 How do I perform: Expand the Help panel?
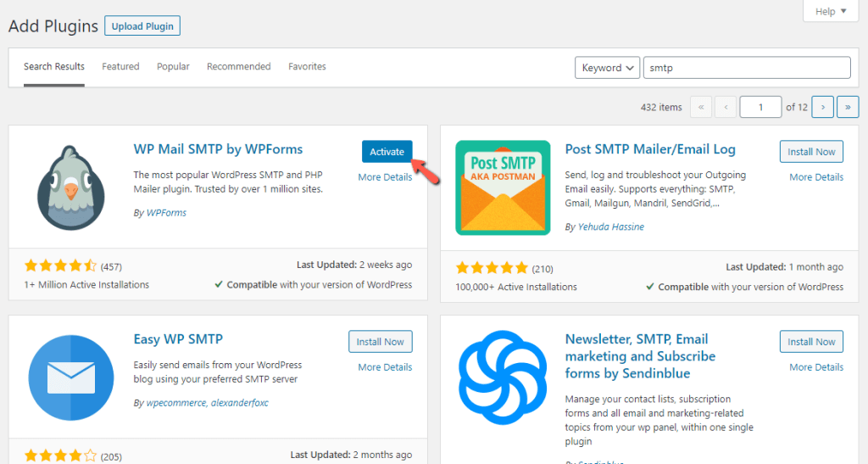tap(831, 11)
